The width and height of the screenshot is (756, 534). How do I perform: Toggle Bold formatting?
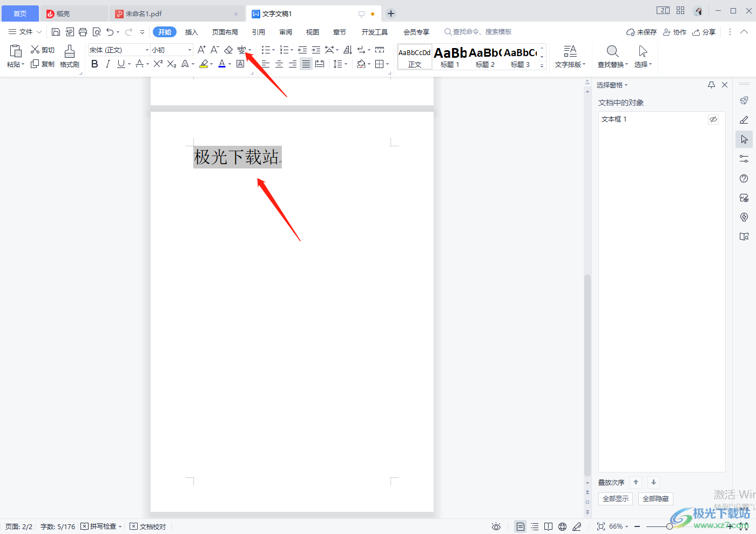[x=94, y=64]
